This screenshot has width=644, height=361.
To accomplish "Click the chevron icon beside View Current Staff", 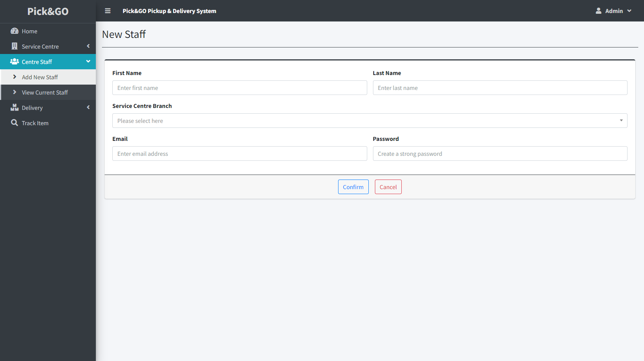I will coord(15,92).
